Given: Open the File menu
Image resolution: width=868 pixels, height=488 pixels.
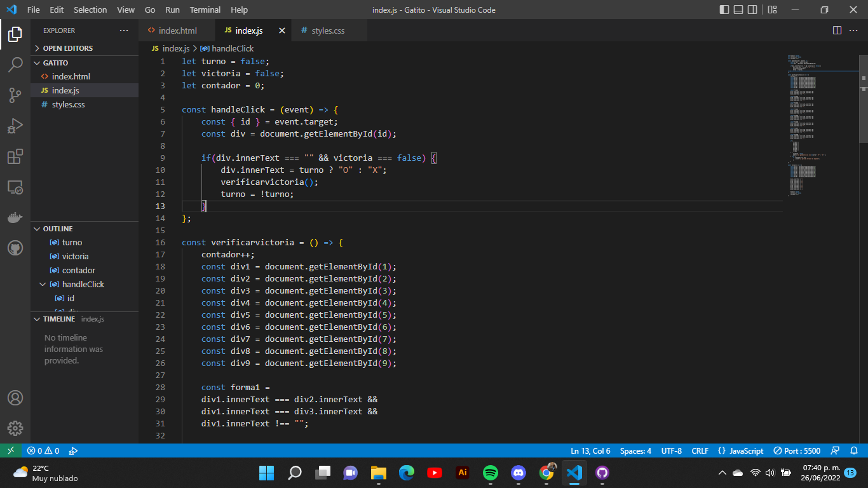Looking at the screenshot, I should tap(34, 10).
